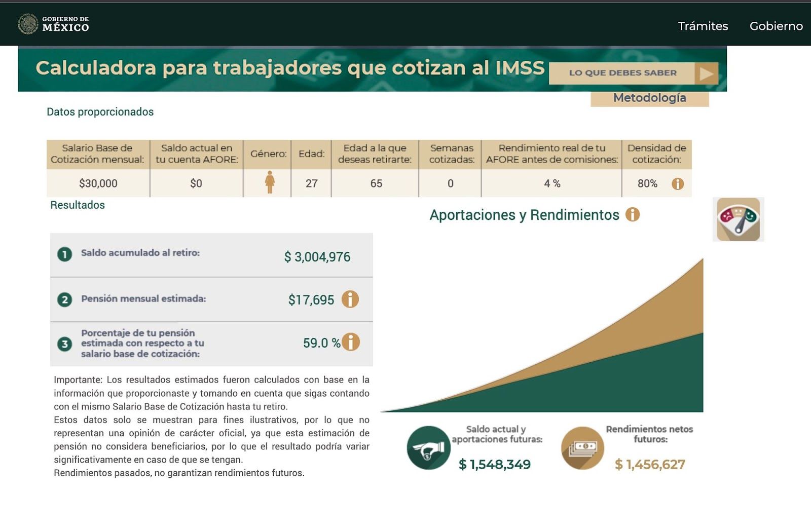
Task: Click the retirement age value 65
Action: pyautogui.click(x=376, y=183)
